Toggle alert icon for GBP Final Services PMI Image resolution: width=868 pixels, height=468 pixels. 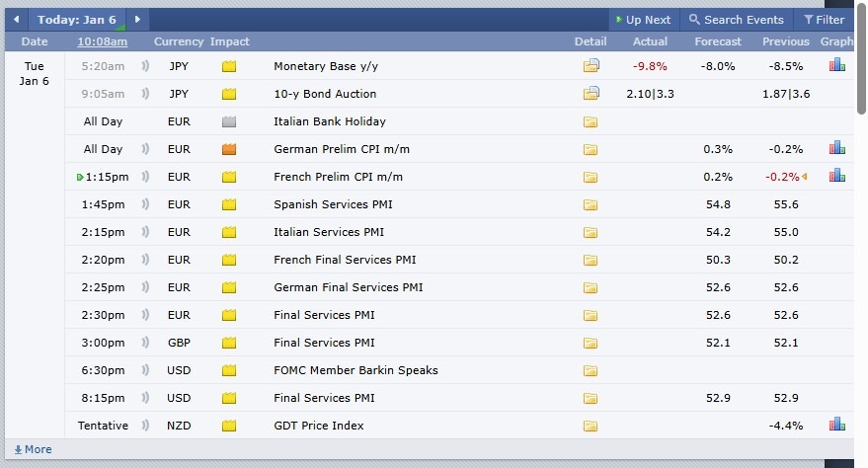tap(145, 343)
